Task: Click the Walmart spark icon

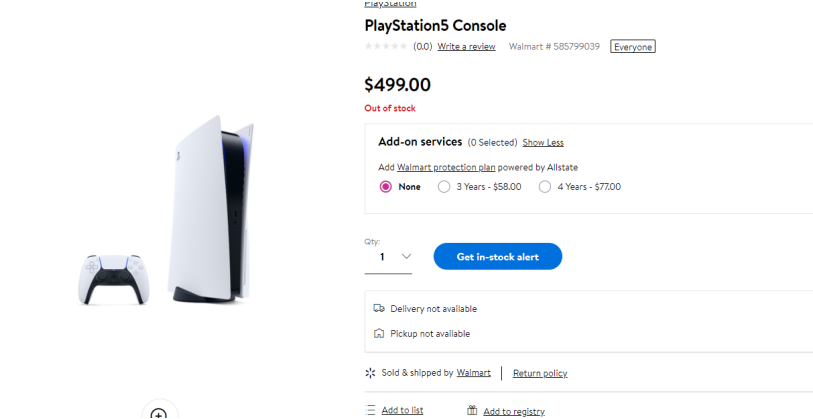Action: pos(371,373)
